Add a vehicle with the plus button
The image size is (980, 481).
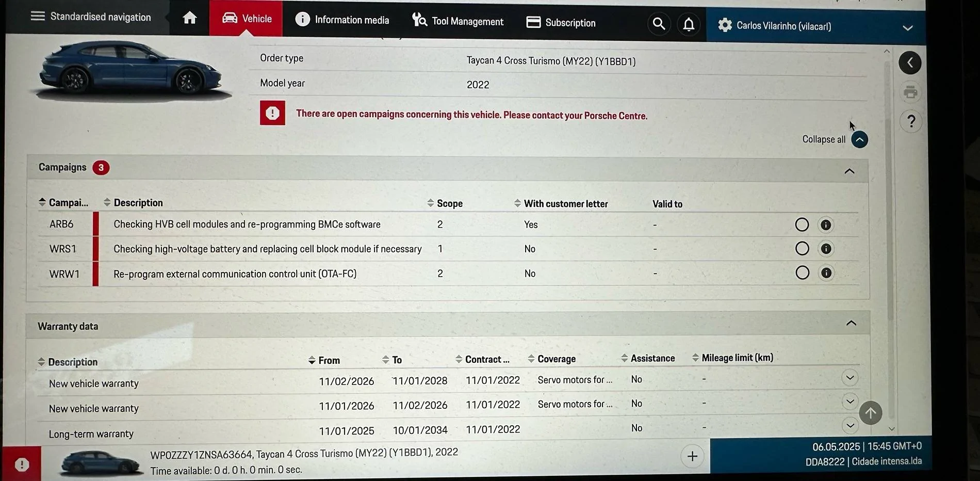click(692, 456)
